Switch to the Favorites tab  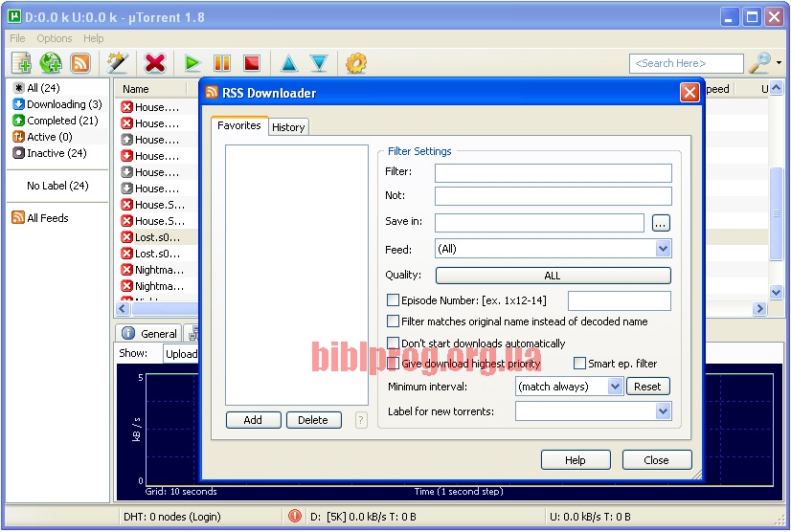pos(238,125)
